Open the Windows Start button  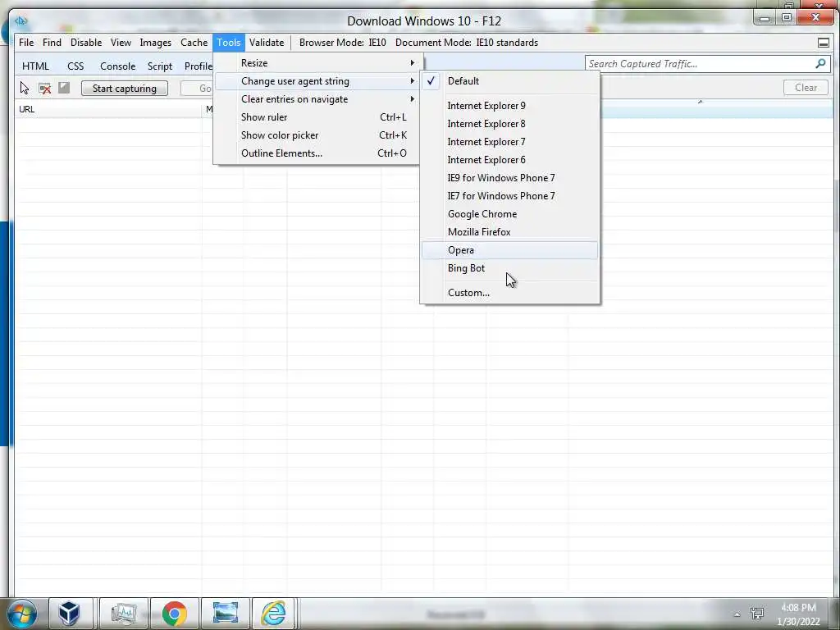(x=21, y=614)
